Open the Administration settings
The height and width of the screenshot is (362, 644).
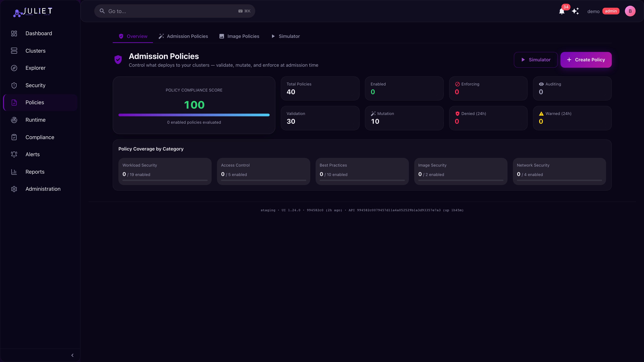point(43,189)
